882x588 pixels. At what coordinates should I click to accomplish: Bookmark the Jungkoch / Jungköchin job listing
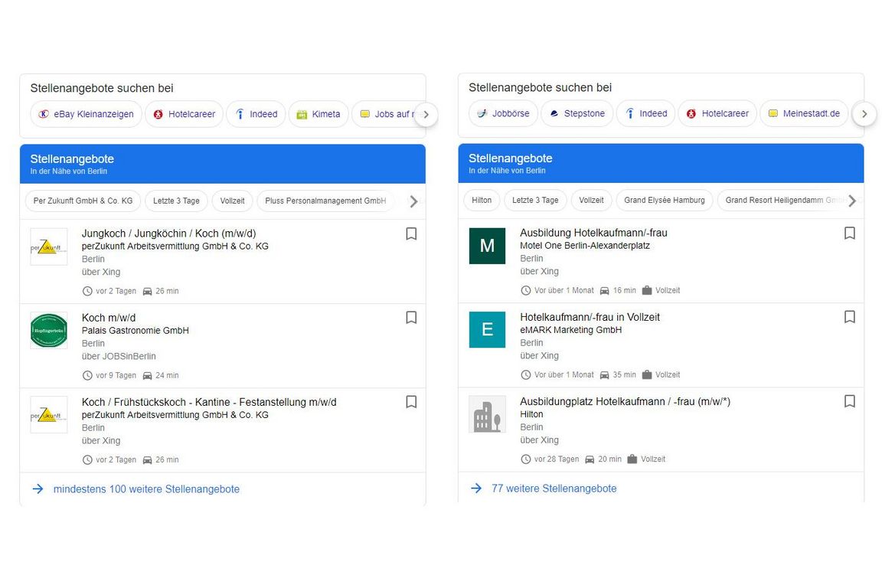click(x=411, y=234)
